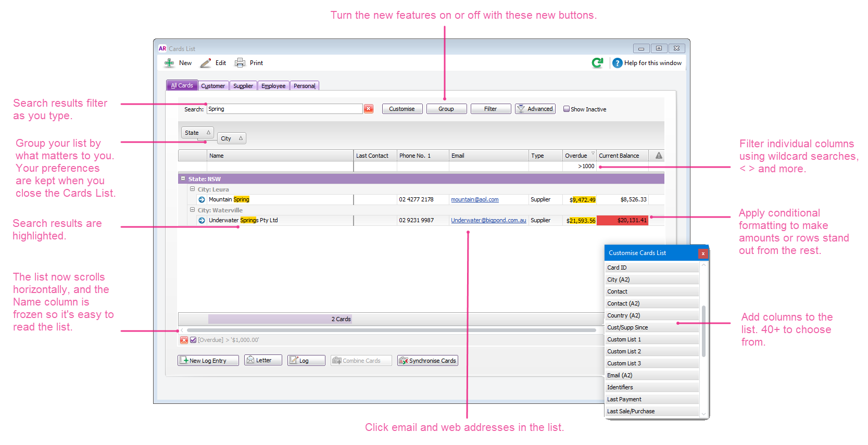Click the Group button
This screenshot has width=868, height=445.
click(x=446, y=109)
